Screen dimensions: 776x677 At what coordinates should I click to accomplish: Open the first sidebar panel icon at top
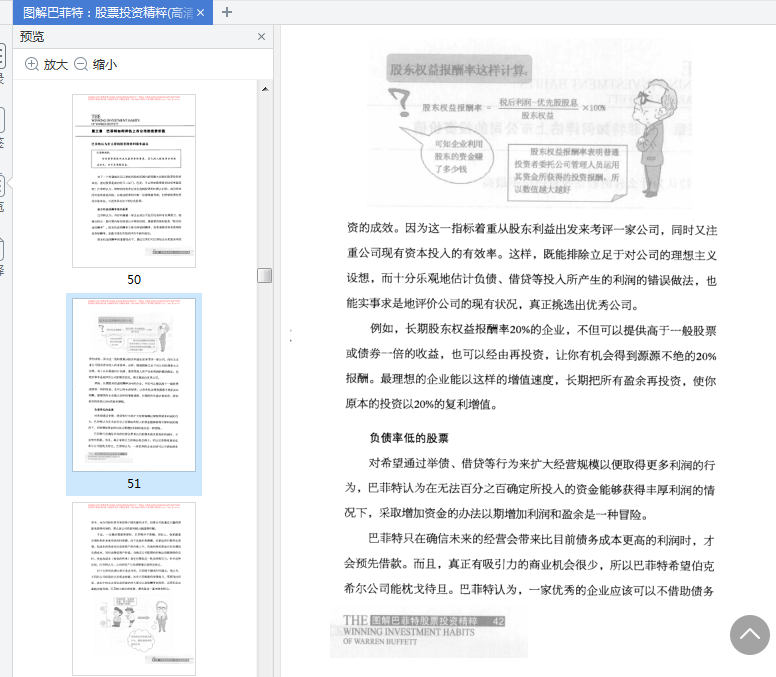point(2,55)
